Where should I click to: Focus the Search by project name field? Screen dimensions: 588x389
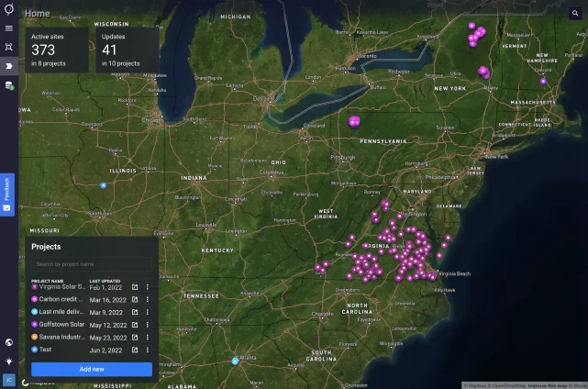click(x=92, y=264)
